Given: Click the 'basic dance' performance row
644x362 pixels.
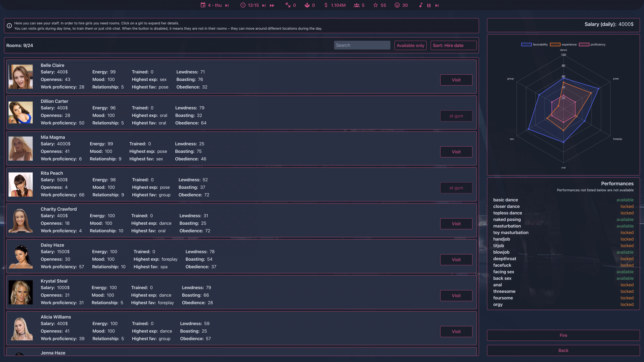Looking at the screenshot, I should click(x=563, y=200).
